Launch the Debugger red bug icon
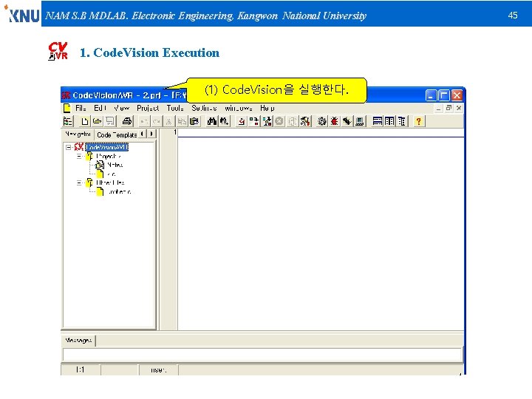This screenshot has height=399, width=532. pyautogui.click(x=335, y=121)
